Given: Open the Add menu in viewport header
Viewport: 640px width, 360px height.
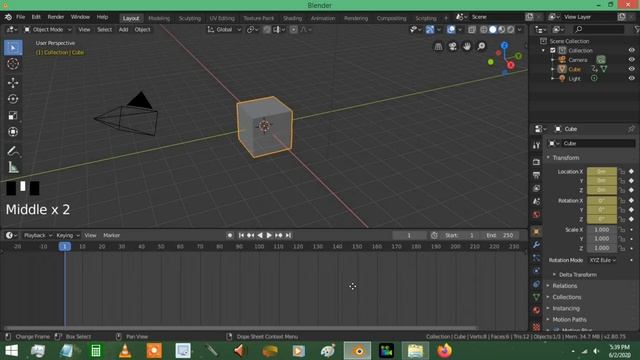Looking at the screenshot, I should (x=123, y=29).
